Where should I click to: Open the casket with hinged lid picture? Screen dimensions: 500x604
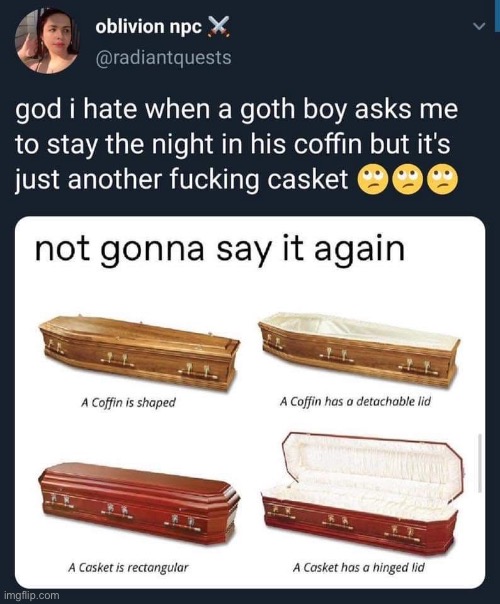click(362, 492)
